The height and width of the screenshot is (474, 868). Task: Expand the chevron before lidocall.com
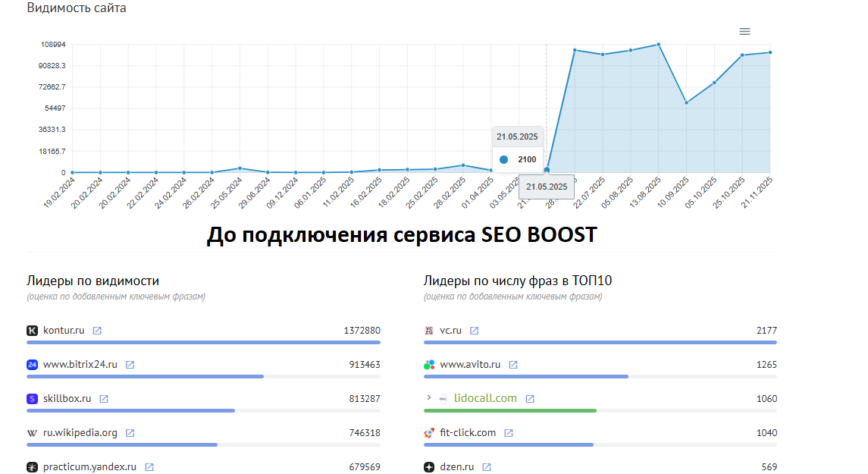(x=428, y=397)
